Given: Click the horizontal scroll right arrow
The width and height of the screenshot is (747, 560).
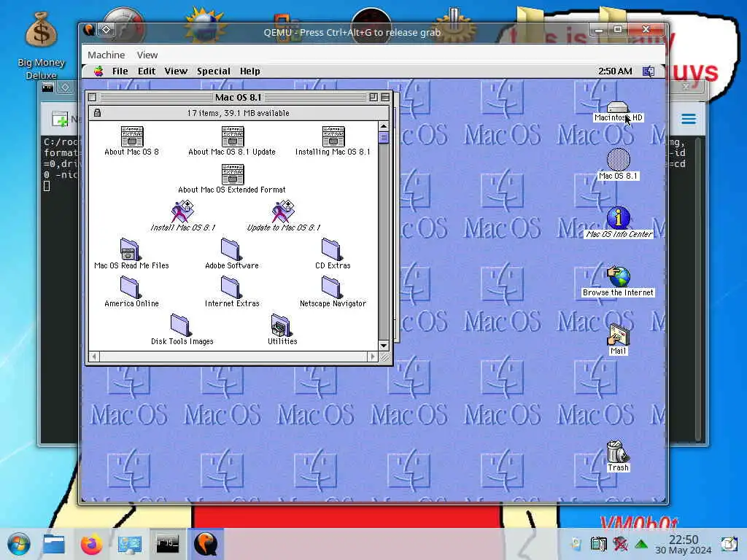Looking at the screenshot, I should click(373, 356).
